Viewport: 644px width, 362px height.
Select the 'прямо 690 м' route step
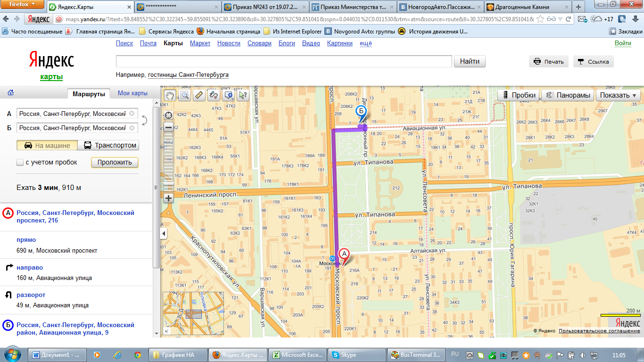pos(76,245)
